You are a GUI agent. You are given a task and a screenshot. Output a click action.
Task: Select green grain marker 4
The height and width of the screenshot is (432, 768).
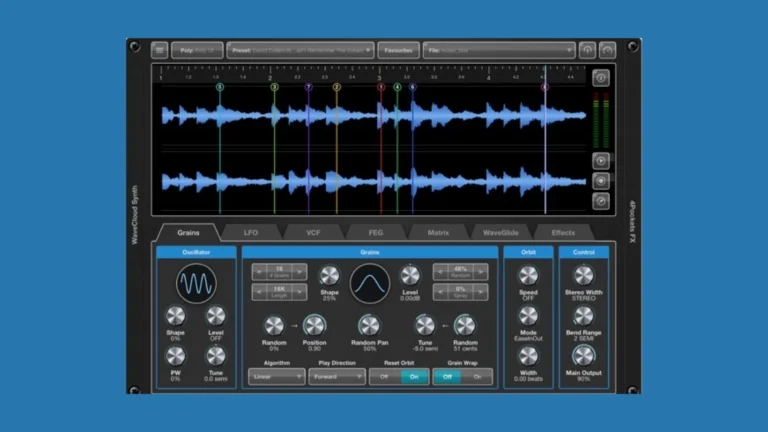pyautogui.click(x=397, y=87)
